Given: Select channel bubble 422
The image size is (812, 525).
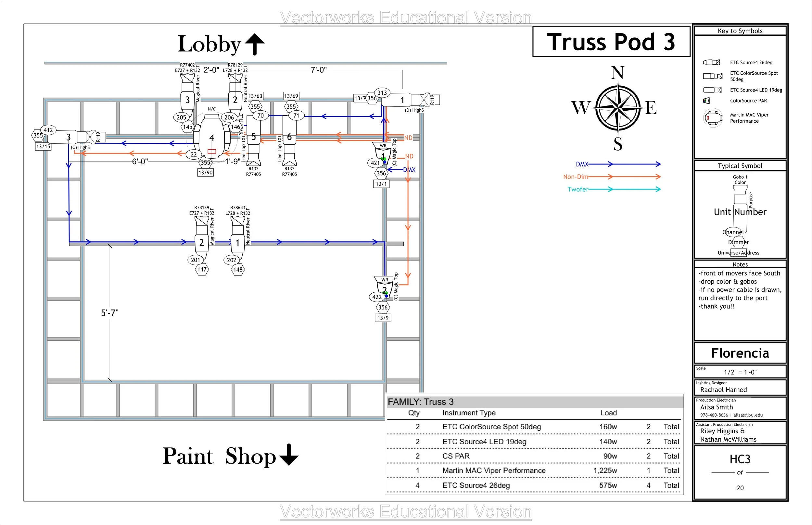Looking at the screenshot, I should (377, 297).
